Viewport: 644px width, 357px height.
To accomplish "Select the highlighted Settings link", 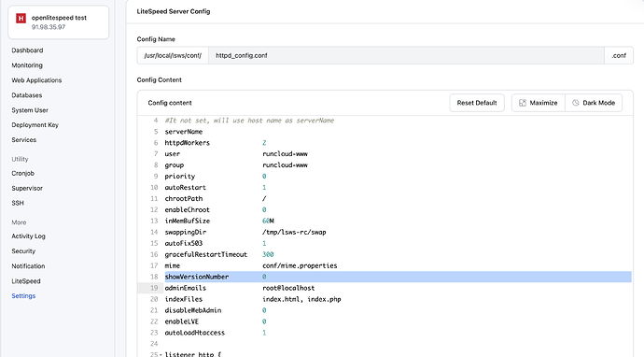I will coord(23,295).
